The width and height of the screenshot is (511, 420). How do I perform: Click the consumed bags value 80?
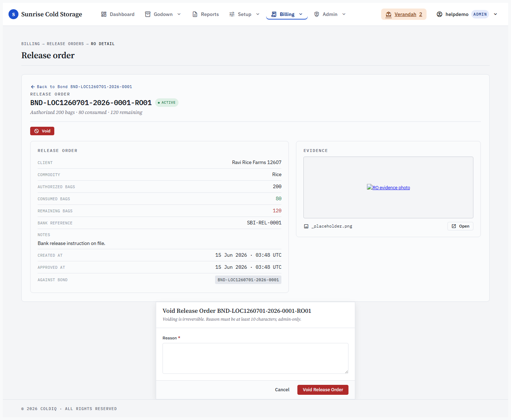coord(279,198)
